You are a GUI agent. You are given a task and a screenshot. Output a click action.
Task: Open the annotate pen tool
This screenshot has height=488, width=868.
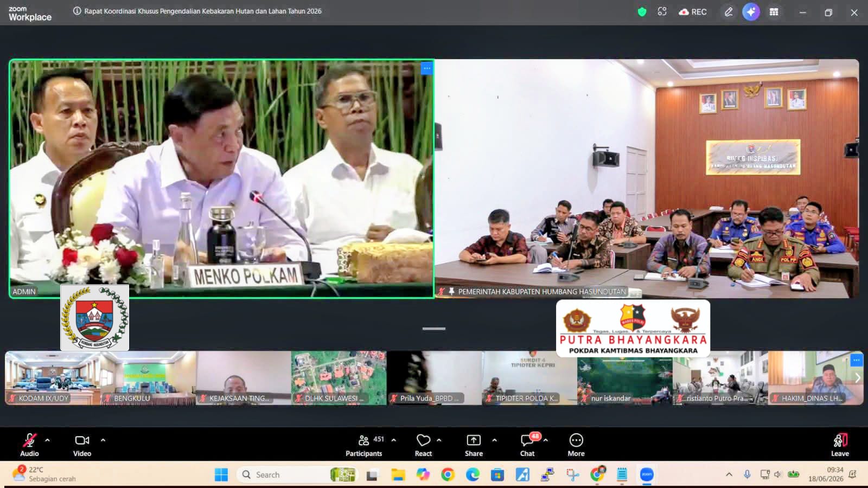729,12
